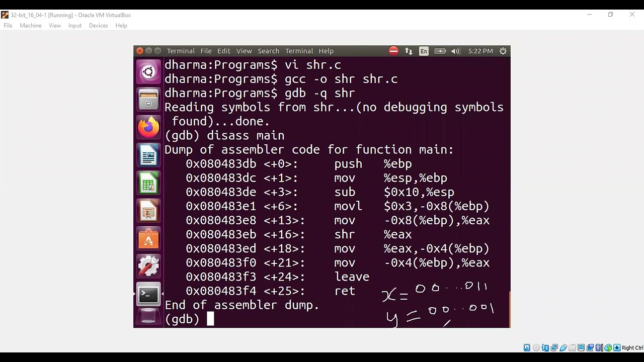
Task: Click the VirtualBox window title bar icon
Action: pos(5,15)
